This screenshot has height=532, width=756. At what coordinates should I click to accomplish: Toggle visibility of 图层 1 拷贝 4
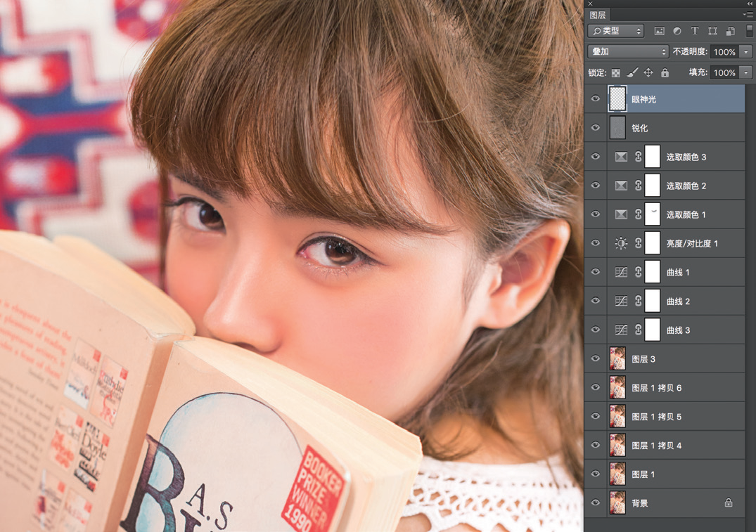pyautogui.click(x=596, y=445)
